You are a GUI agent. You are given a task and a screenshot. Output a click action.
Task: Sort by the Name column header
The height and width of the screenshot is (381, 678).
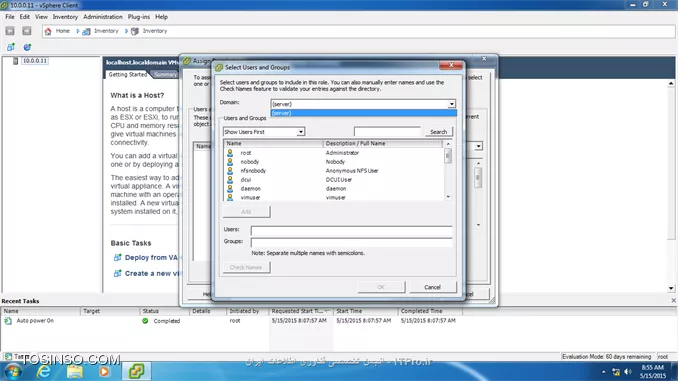pos(273,144)
